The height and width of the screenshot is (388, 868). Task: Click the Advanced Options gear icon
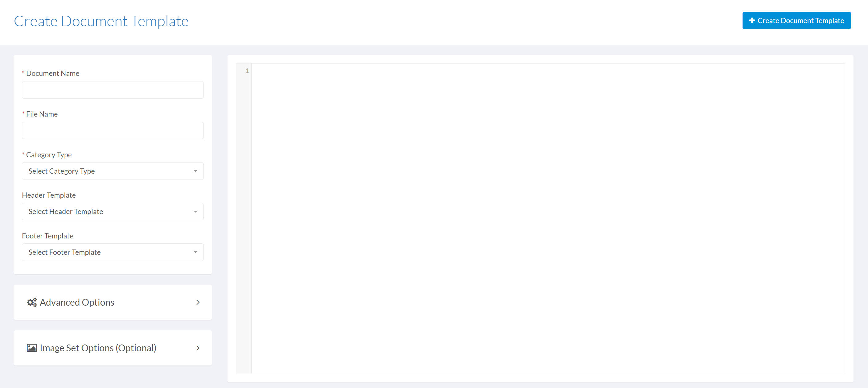[x=31, y=302]
